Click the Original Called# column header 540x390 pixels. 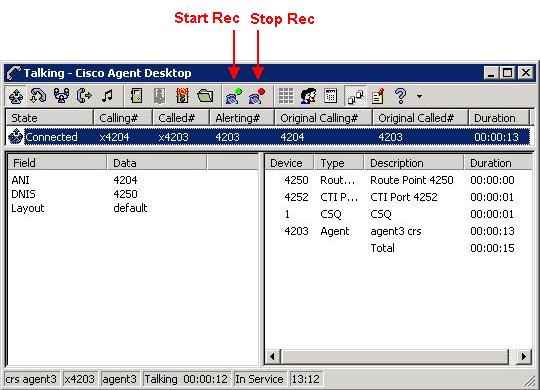420,118
